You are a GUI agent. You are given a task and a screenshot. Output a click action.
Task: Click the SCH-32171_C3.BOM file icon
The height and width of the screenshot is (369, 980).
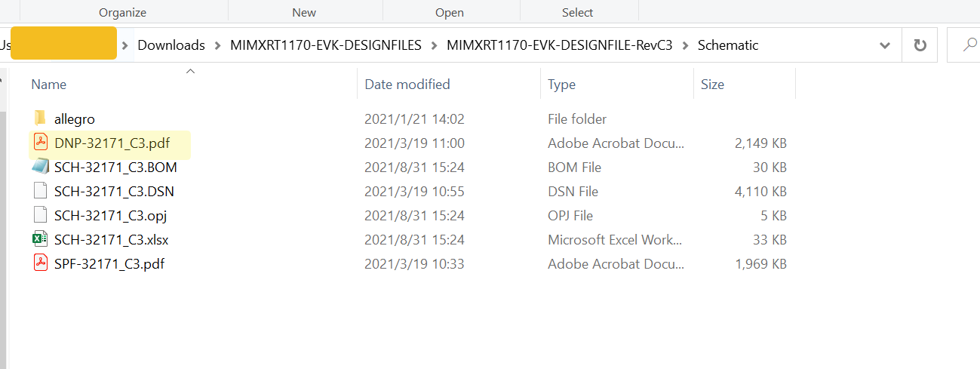pyautogui.click(x=40, y=167)
